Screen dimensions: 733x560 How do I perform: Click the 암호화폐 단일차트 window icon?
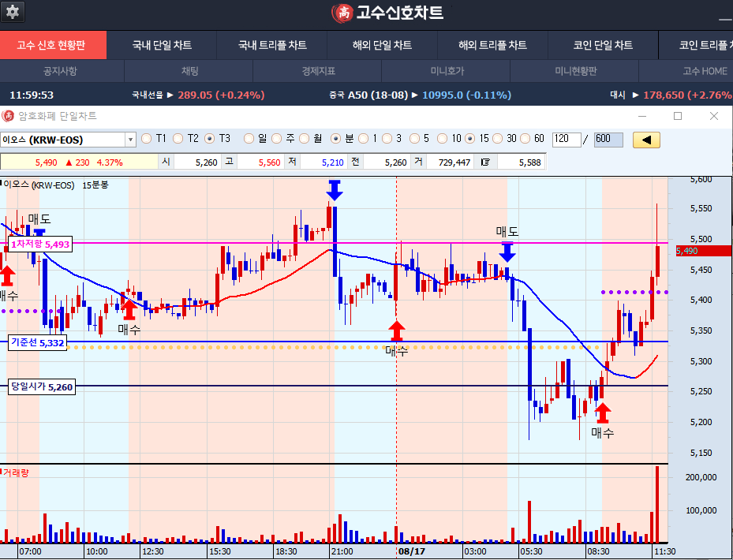click(x=7, y=116)
